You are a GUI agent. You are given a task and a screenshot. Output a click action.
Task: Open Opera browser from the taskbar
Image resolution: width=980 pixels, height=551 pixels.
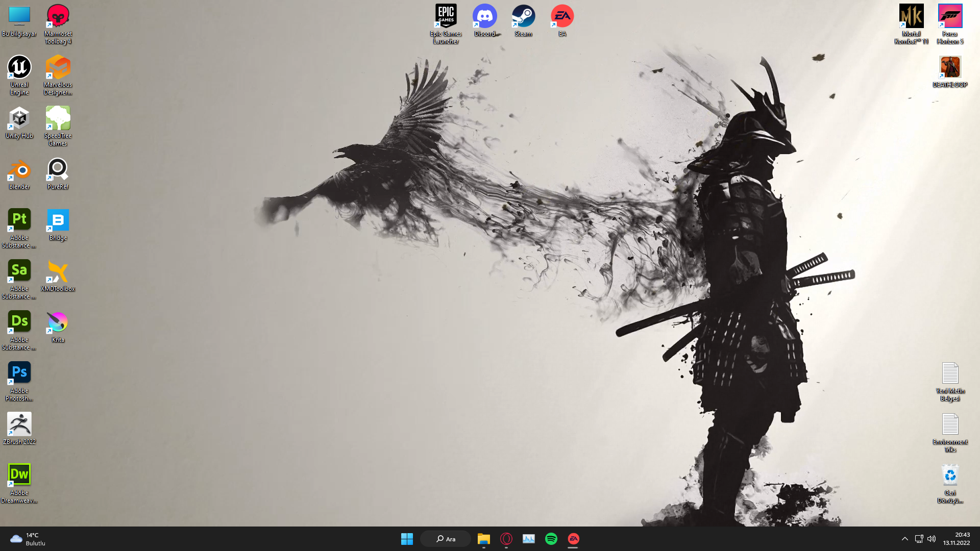(x=506, y=539)
